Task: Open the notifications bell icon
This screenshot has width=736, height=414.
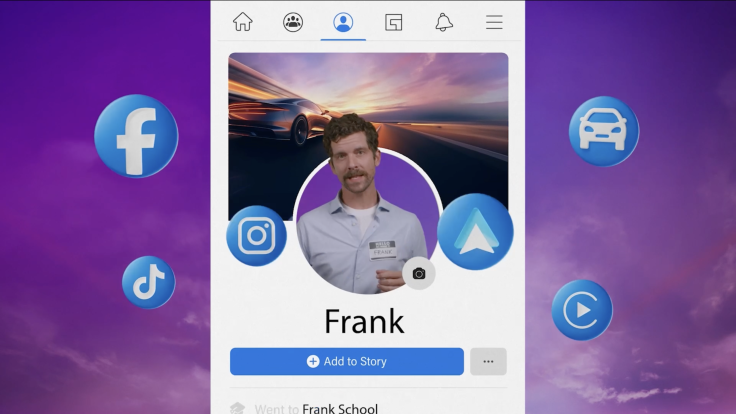Action: (x=444, y=22)
